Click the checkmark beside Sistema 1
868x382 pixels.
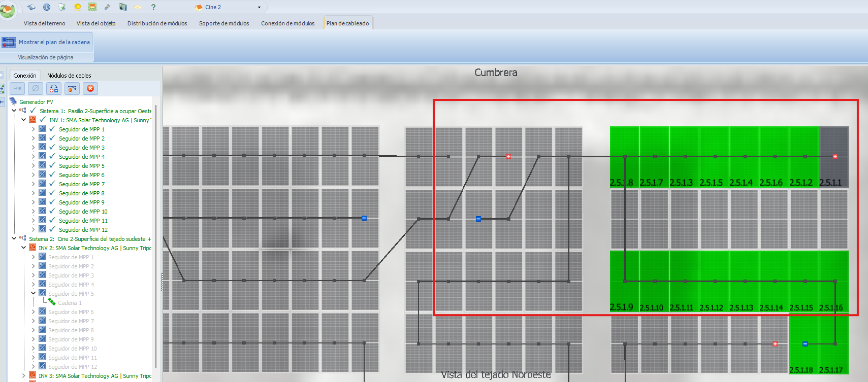coord(33,110)
